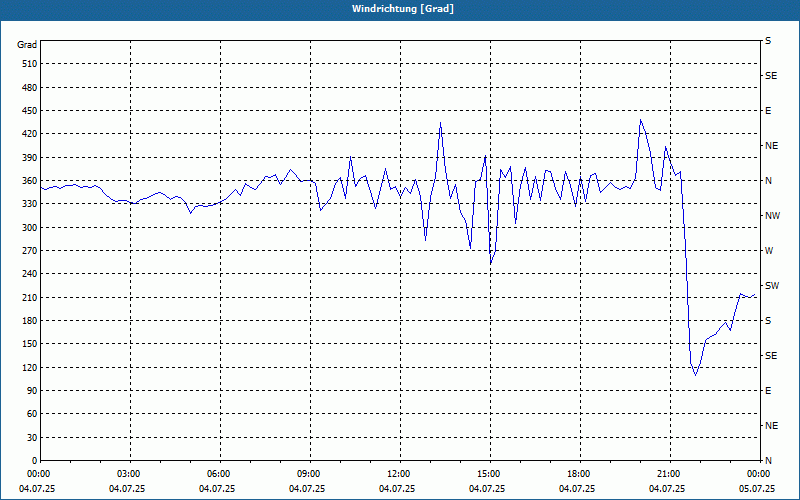Select the 12:00 time axis label
The width and height of the screenshot is (800, 500).
click(401, 474)
